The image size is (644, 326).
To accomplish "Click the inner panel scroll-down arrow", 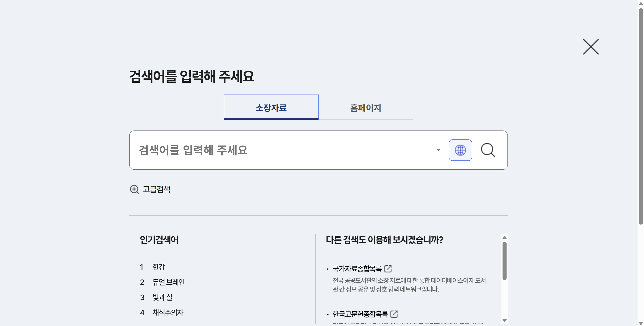I will coord(504,320).
